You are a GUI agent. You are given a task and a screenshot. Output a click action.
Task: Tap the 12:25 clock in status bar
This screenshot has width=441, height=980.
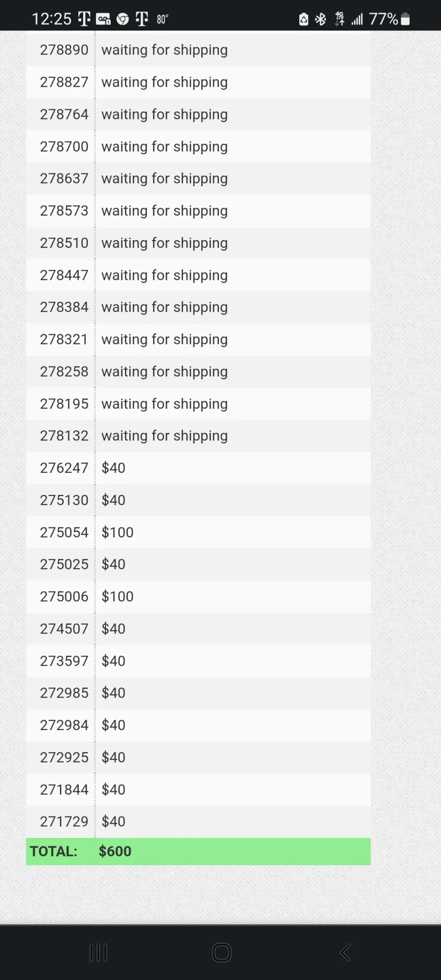point(51,19)
